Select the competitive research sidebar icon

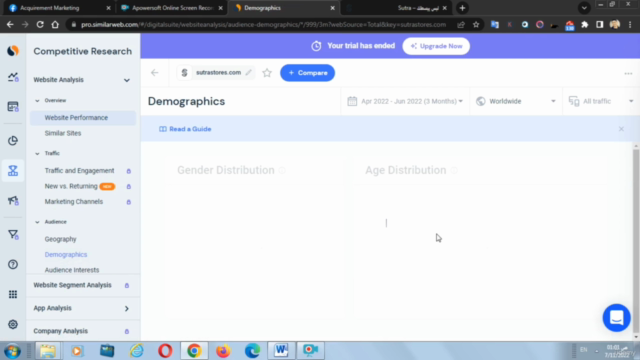[x=13, y=171]
